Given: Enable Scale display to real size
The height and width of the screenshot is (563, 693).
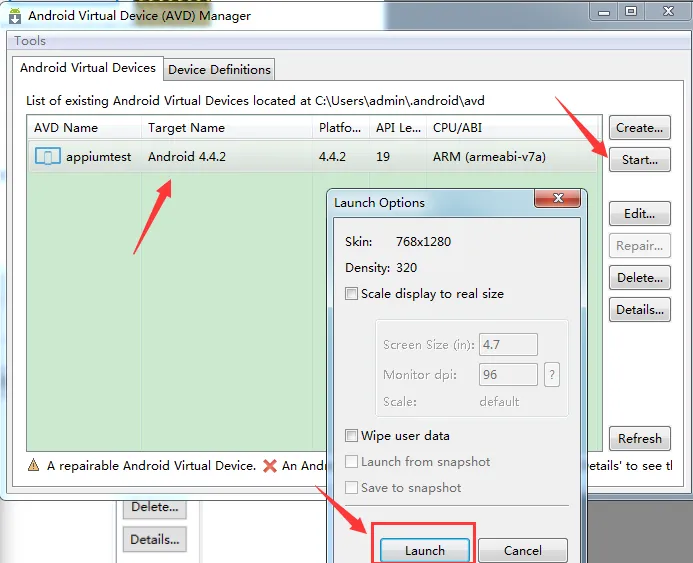Looking at the screenshot, I should coord(351,293).
